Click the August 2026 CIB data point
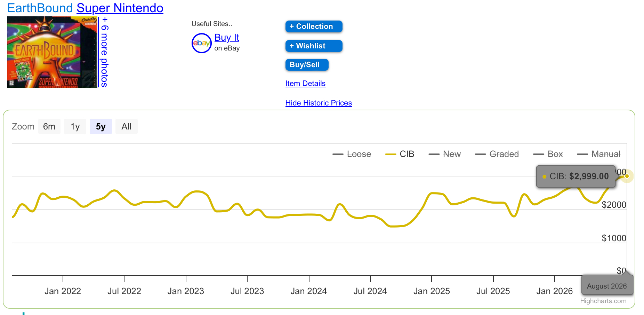The width and height of the screenshot is (644, 315). (x=627, y=176)
